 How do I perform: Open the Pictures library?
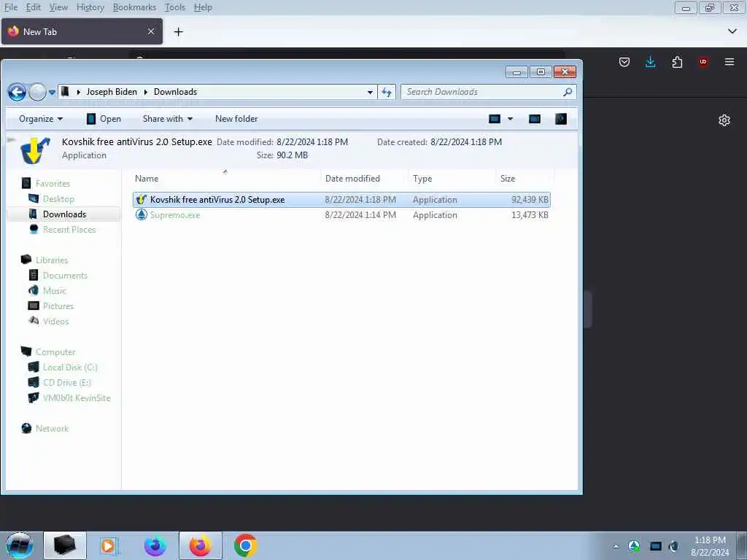(x=58, y=306)
